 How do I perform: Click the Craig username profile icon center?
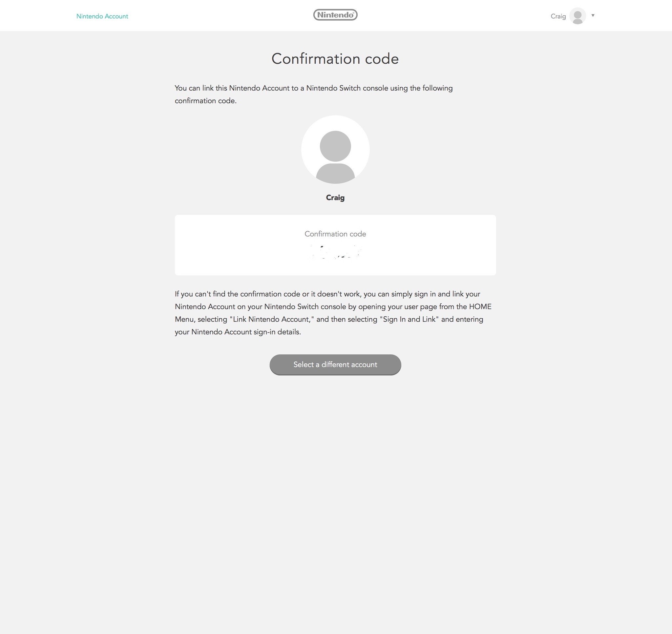577,15
